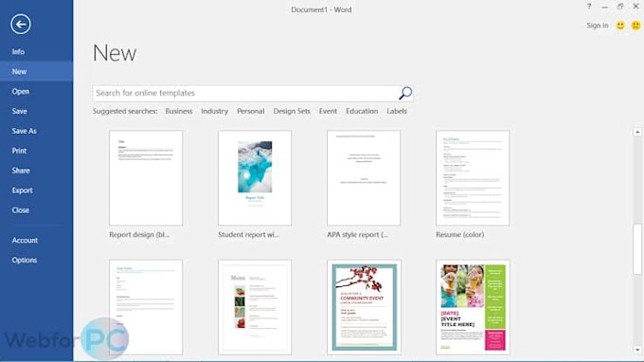This screenshot has height=362, width=644.
Task: Select the Menu template thumbnail
Action: [255, 307]
